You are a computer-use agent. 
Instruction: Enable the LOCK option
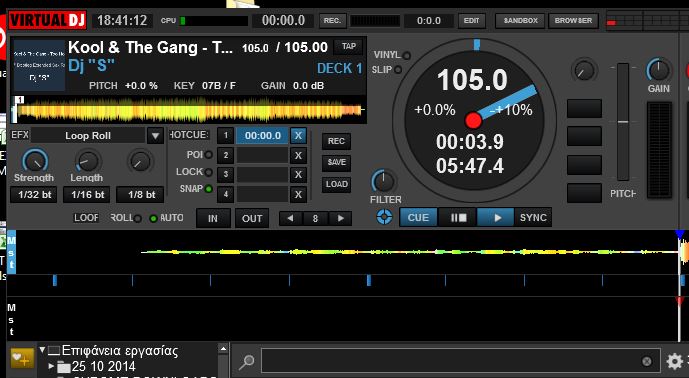click(209, 172)
